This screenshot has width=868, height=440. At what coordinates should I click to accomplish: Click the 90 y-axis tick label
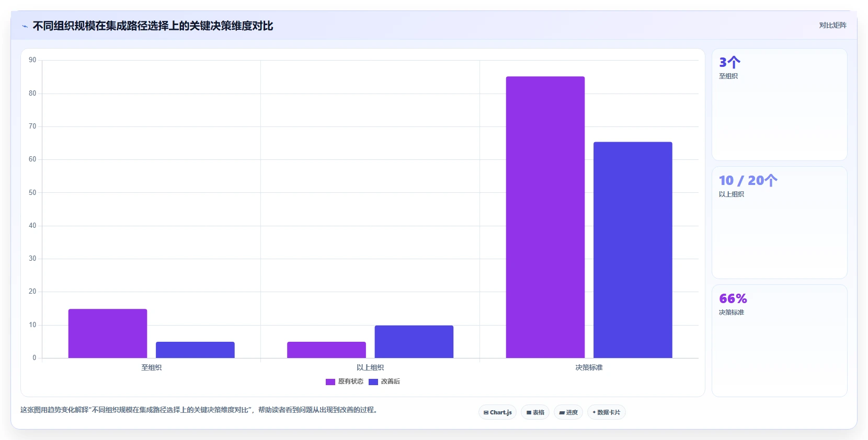(32, 60)
